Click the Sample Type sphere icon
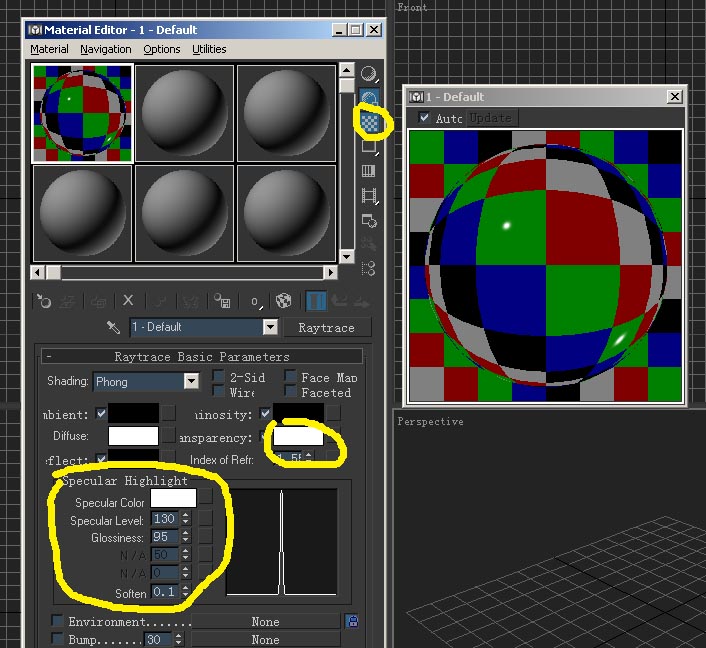This screenshot has height=648, width=706. 370,74
